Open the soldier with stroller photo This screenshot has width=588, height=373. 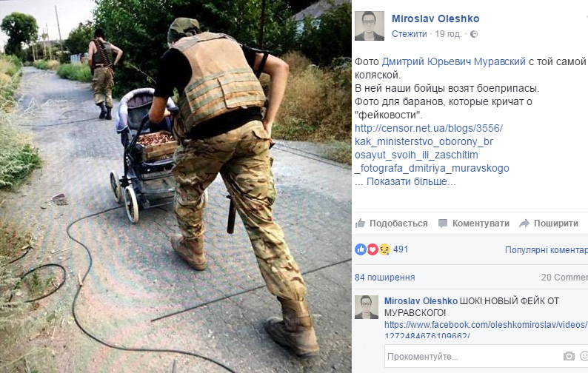point(176,186)
